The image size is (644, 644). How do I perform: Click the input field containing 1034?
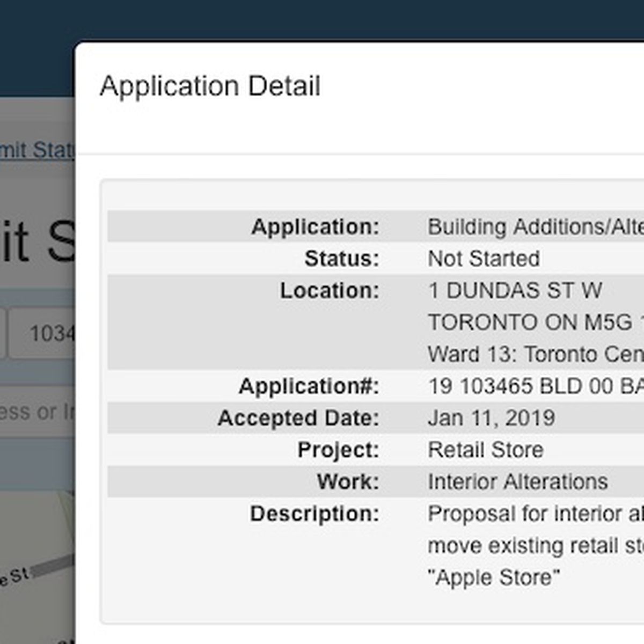tap(43, 333)
